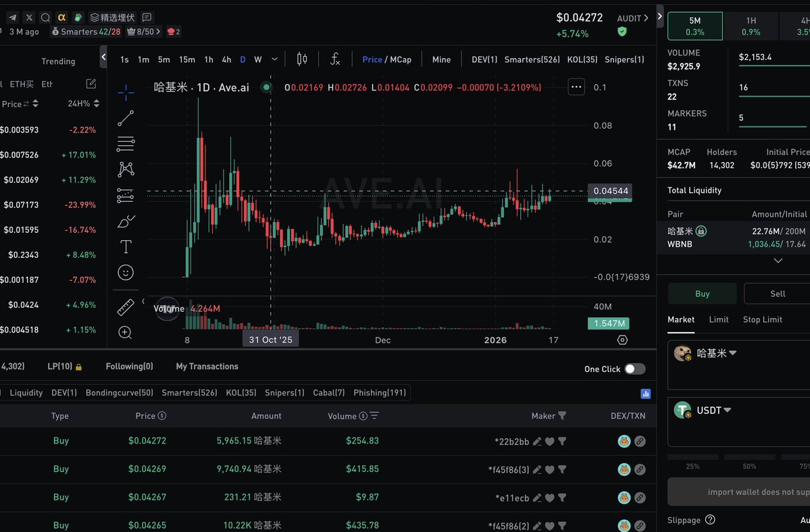Sort list by Price arrows
The width and height of the screenshot is (810, 532).
pos(35,104)
